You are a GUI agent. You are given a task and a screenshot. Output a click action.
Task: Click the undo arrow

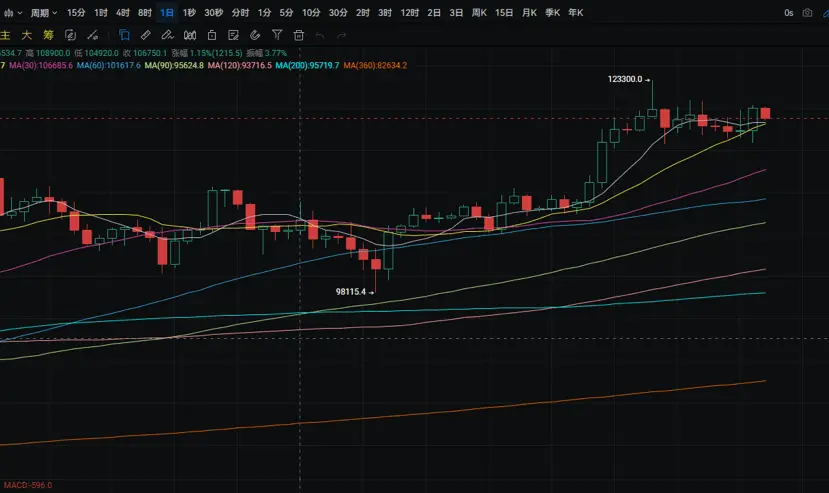(x=320, y=35)
